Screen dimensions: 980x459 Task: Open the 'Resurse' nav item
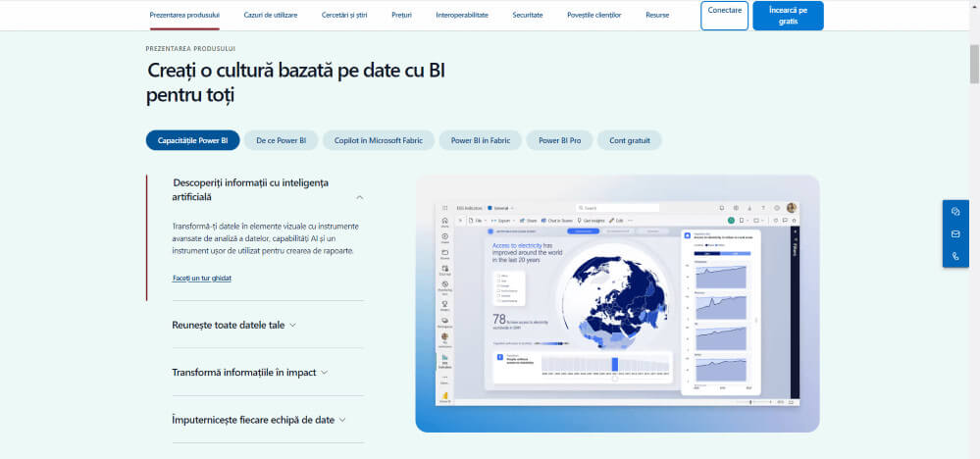(x=657, y=15)
